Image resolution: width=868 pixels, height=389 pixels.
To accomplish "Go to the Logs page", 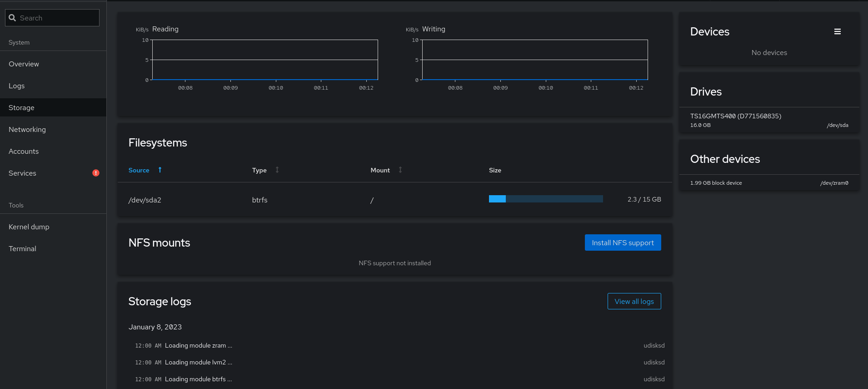I will pos(53,86).
